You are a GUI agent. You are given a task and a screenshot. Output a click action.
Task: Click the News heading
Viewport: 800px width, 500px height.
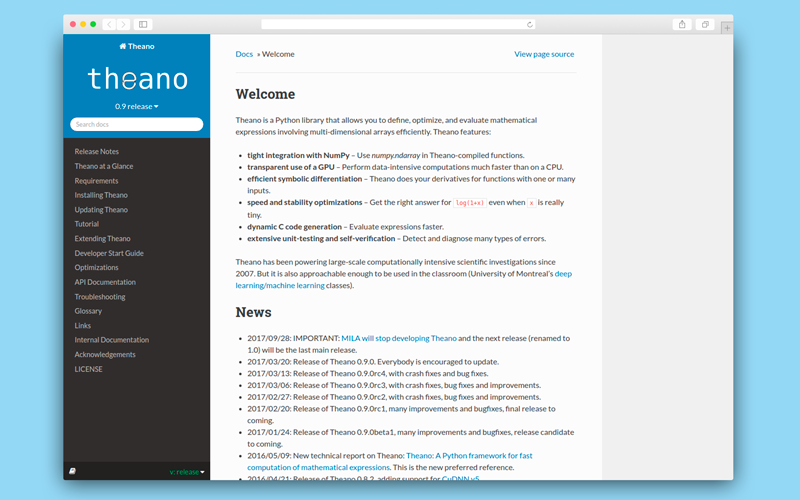(254, 312)
